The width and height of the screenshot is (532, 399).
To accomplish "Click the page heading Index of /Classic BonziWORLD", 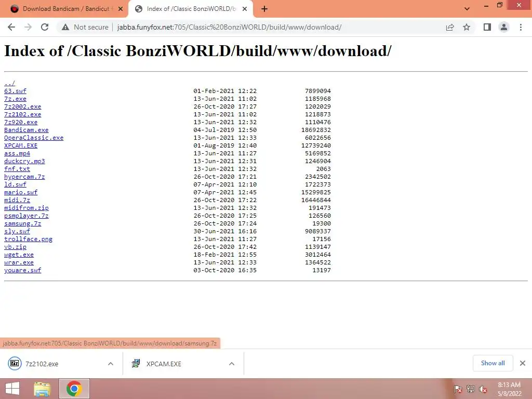I will pyautogui.click(x=198, y=51).
